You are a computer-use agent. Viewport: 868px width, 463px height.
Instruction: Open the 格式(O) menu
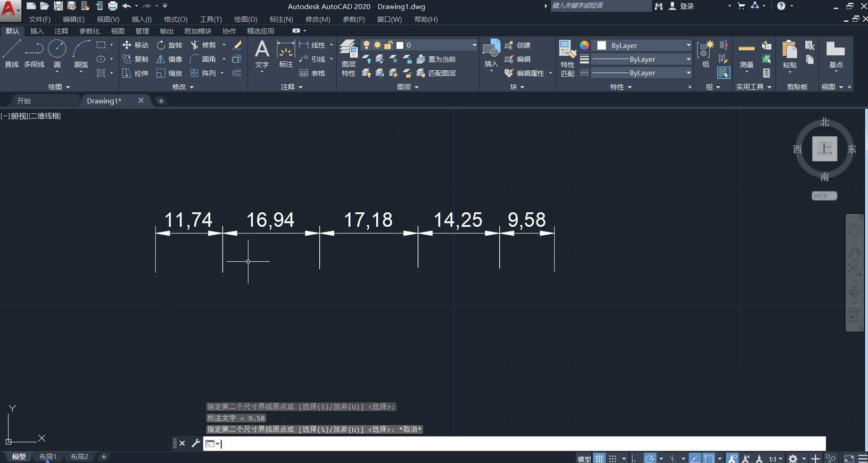point(176,19)
